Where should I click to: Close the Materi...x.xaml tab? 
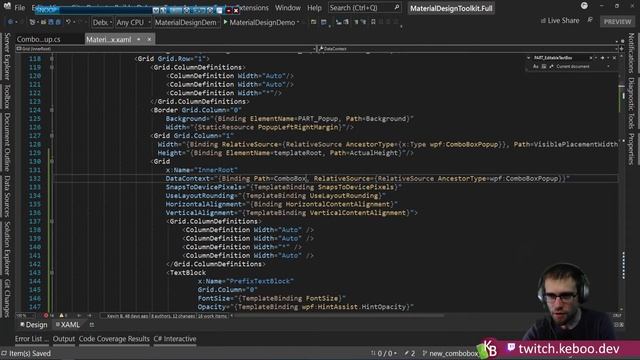pos(149,39)
